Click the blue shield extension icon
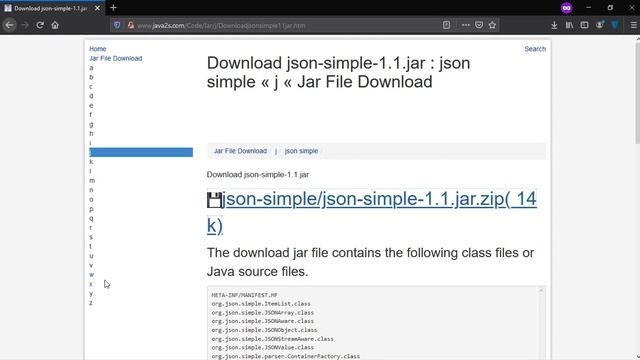 pos(615,25)
